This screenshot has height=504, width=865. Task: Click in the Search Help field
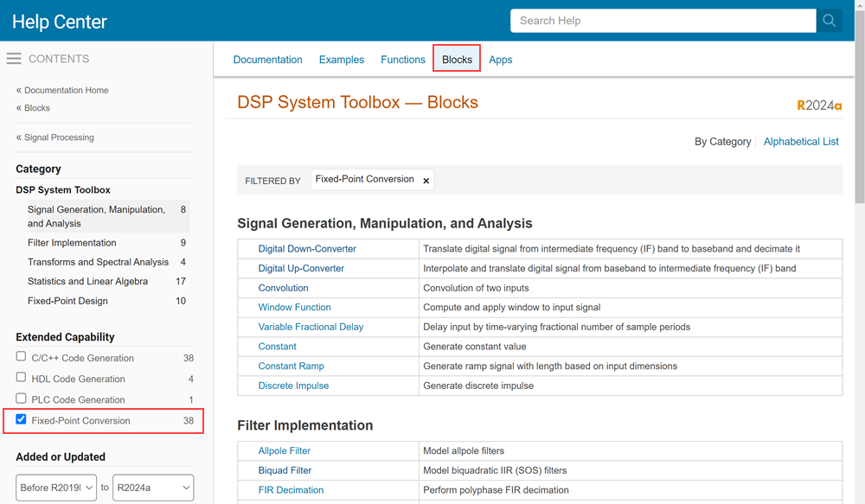(x=662, y=21)
